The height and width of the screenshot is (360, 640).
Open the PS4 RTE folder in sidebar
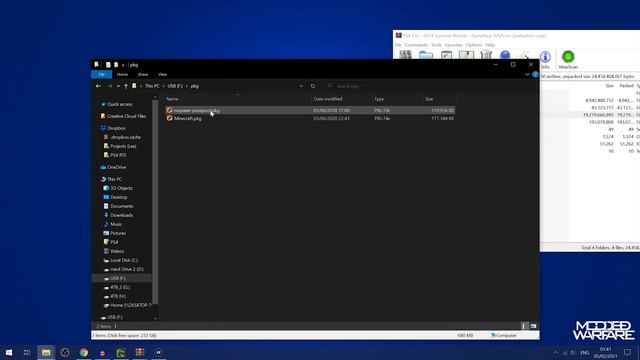pyautogui.click(x=118, y=155)
